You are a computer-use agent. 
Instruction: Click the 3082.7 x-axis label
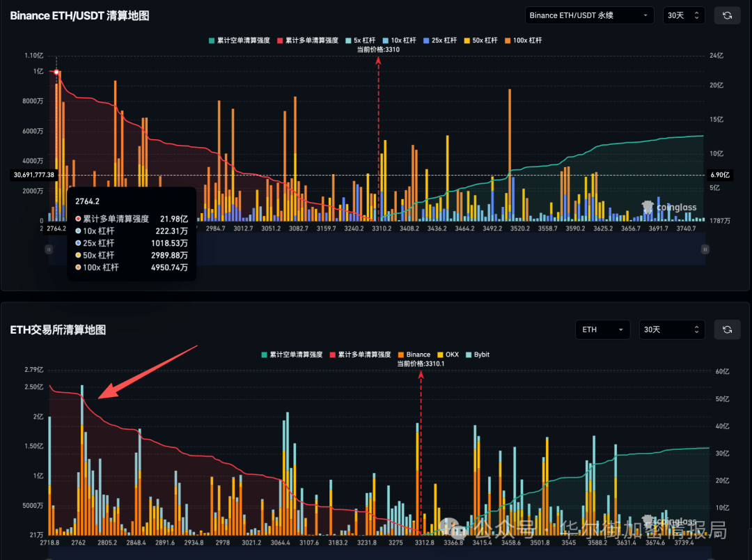tap(299, 228)
